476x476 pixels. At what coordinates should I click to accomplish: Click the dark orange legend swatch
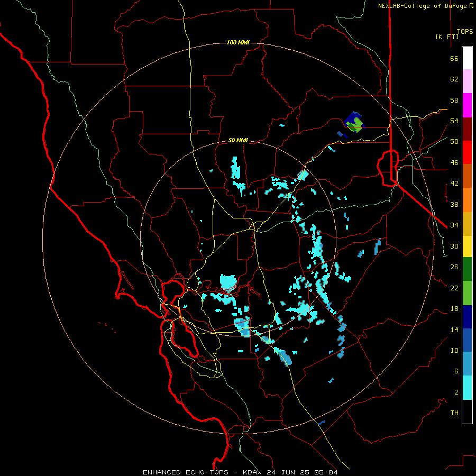tap(467, 176)
